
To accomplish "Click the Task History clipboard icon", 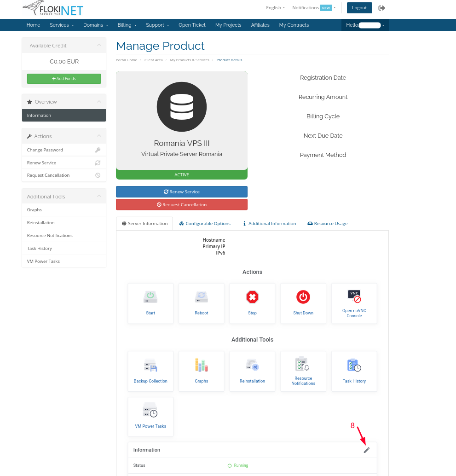I will pos(354,366).
